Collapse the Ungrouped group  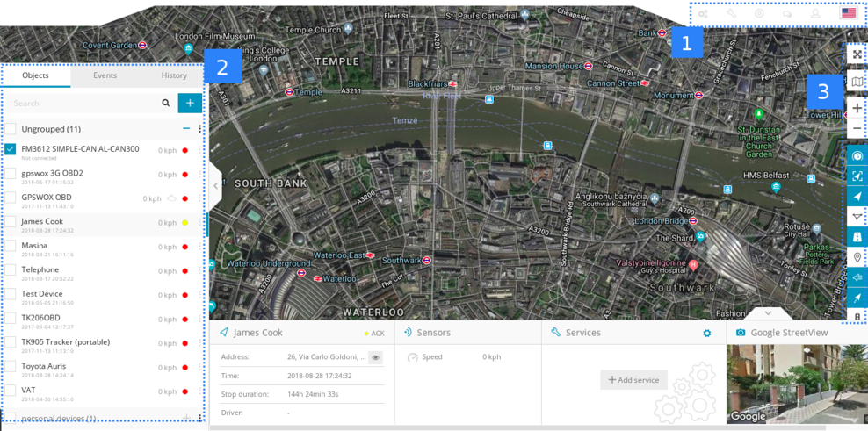pyautogui.click(x=186, y=129)
